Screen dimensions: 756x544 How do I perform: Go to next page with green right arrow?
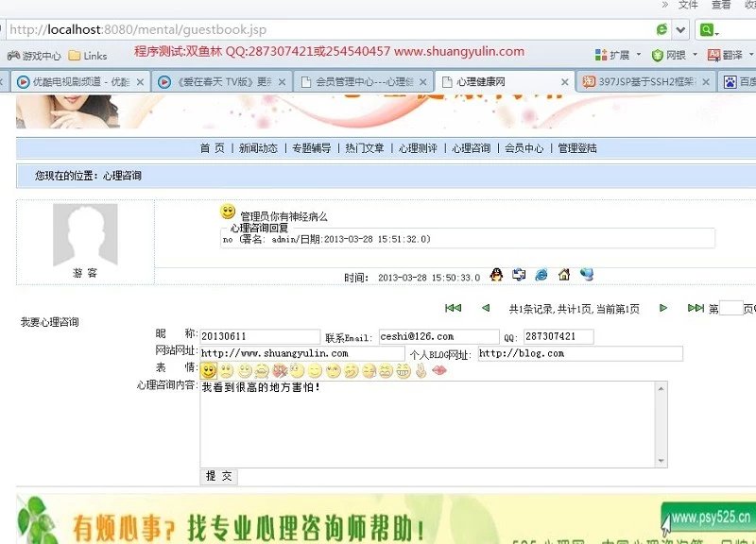point(663,308)
